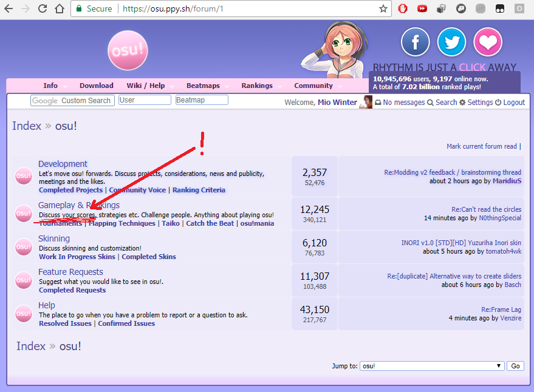Open the red YouTube extension icon

pos(422,8)
